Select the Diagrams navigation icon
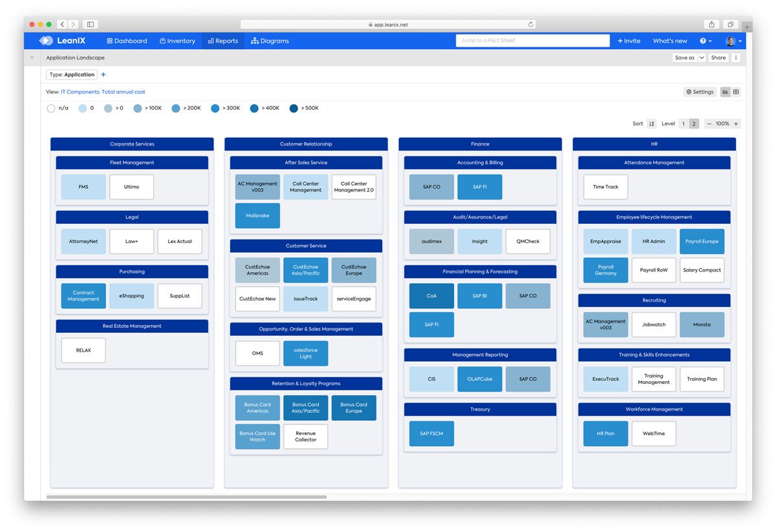The width and height of the screenshot is (776, 532). click(x=255, y=40)
